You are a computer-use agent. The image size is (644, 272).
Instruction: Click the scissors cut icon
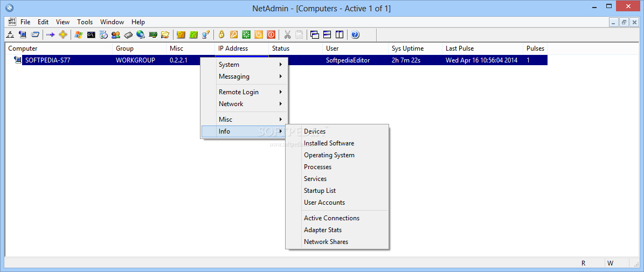click(287, 34)
